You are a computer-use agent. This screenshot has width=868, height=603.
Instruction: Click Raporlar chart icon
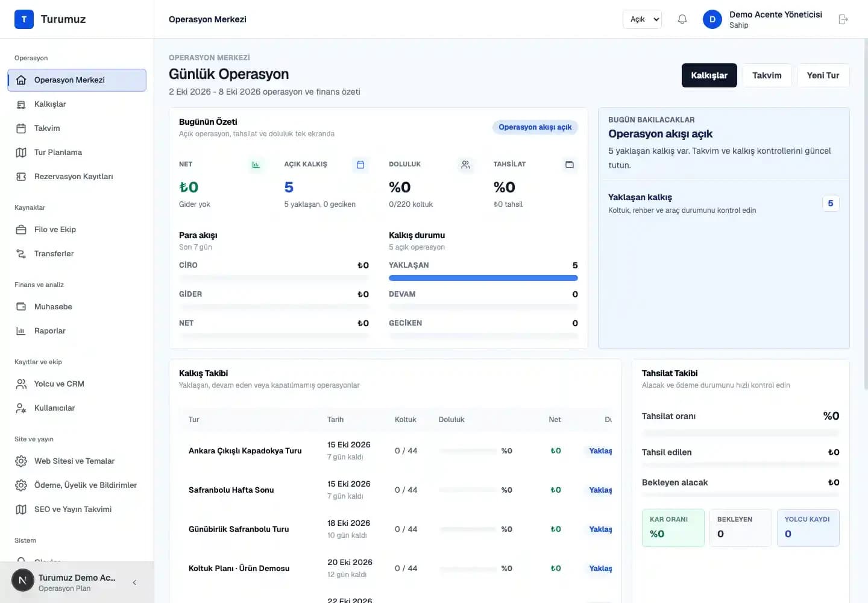tap(21, 331)
